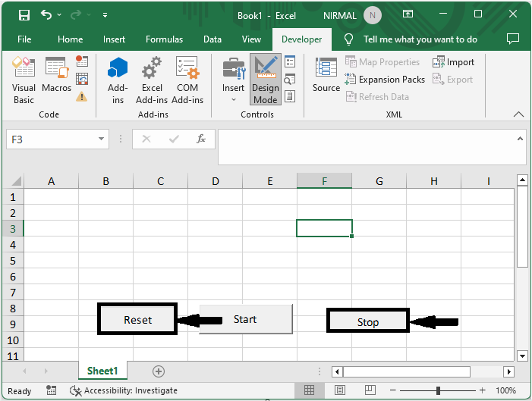
Task: Expand the Name Box dropdown
Action: pyautogui.click(x=101, y=139)
